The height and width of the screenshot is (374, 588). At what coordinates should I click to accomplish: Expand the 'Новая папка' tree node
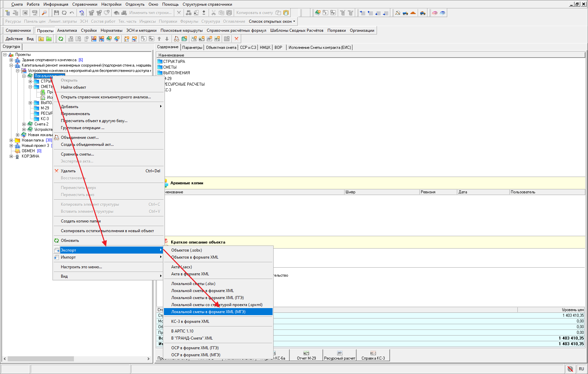pos(11,140)
